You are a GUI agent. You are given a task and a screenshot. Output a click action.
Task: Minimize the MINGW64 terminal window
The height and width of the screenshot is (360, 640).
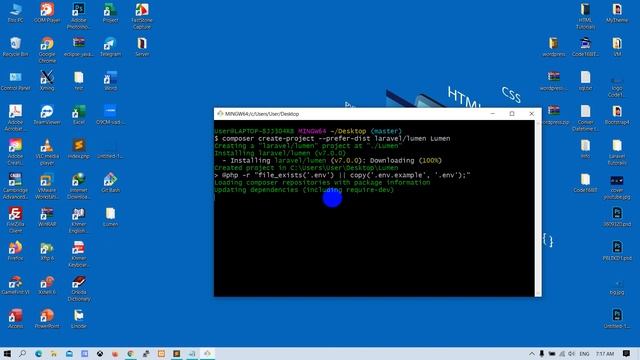pyautogui.click(x=493, y=113)
